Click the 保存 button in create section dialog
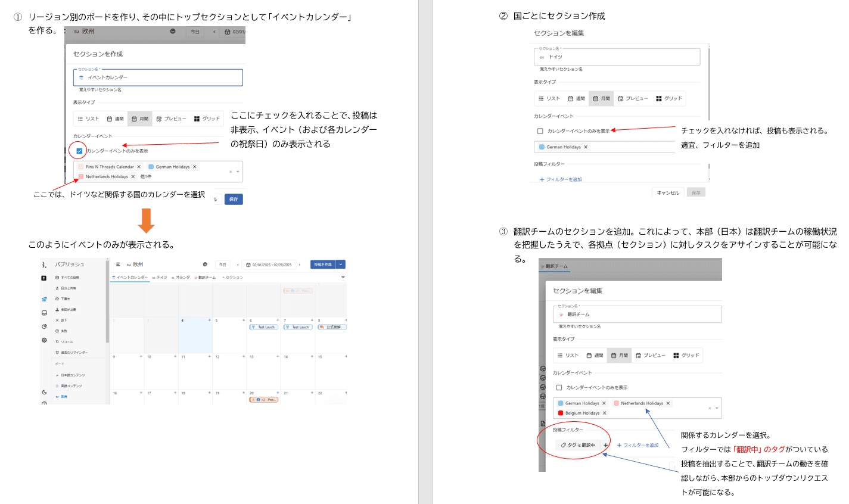Image resolution: width=849 pixels, height=504 pixels. pyautogui.click(x=234, y=199)
